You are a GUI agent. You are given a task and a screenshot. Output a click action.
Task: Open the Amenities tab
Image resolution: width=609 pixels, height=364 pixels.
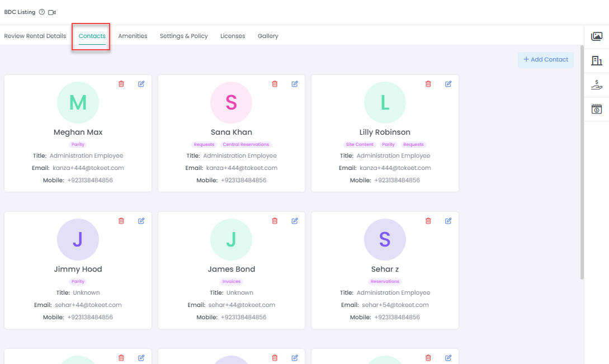(x=133, y=36)
